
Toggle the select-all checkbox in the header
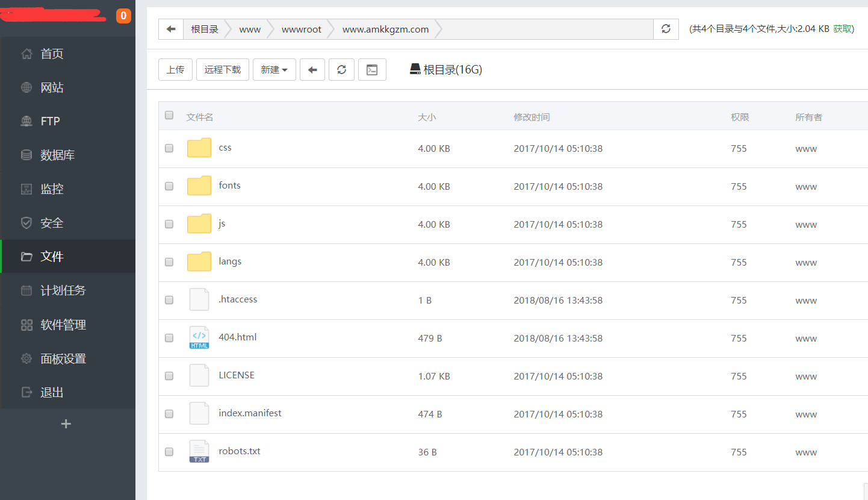click(x=169, y=115)
